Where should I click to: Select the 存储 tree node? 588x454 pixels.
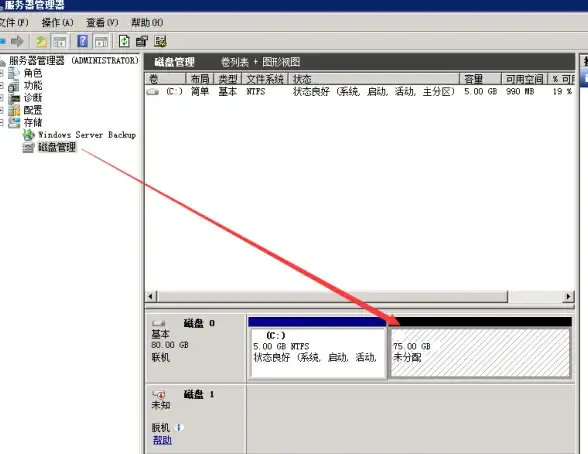pos(33,122)
